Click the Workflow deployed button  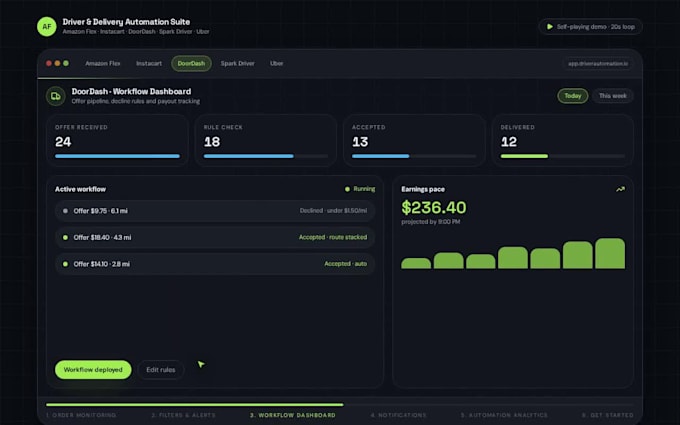click(x=93, y=370)
